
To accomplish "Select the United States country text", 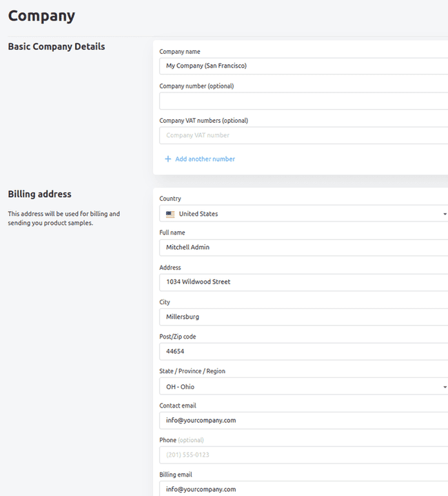I will point(198,214).
